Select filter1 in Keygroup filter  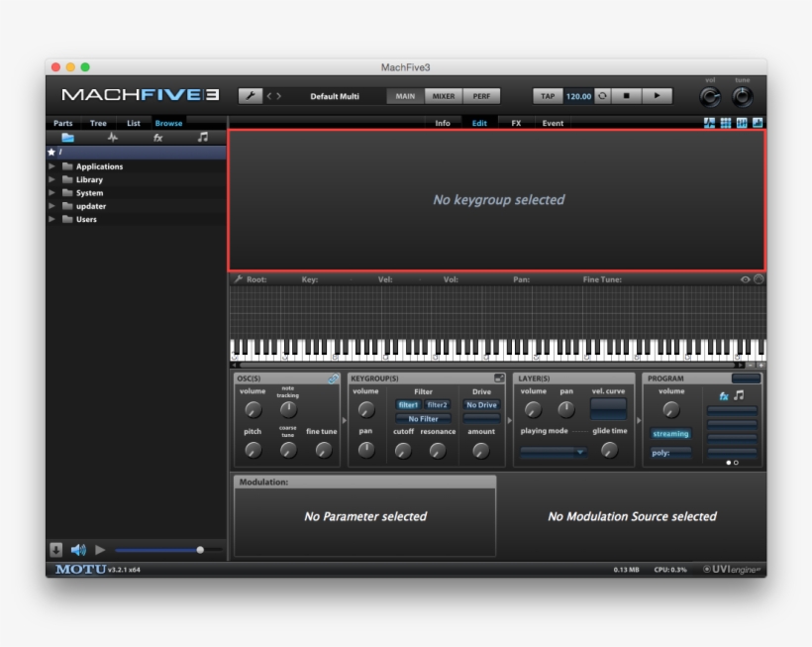[x=408, y=405]
